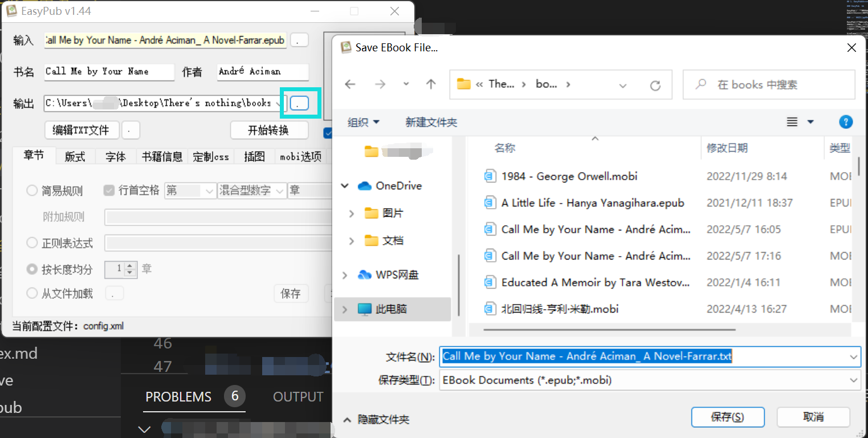
Task: Click file icon of 1984 - George Orwell.mobi
Action: point(490,176)
